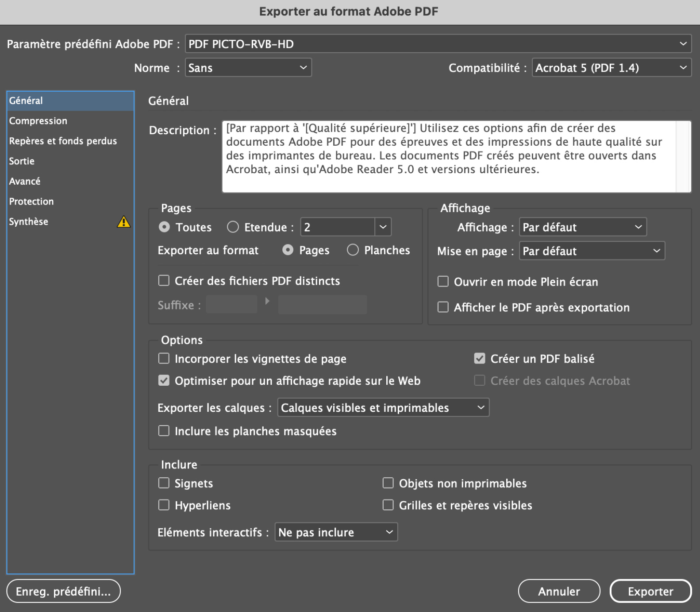Open the Paramètre prédéfini Adobe PDF dropdown
700x612 pixels.
(438, 44)
